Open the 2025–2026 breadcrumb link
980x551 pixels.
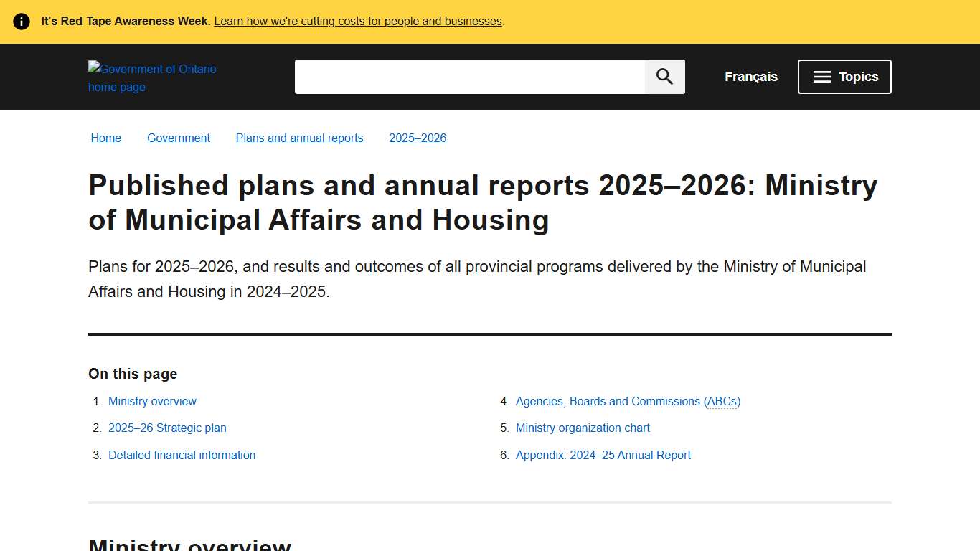(418, 138)
